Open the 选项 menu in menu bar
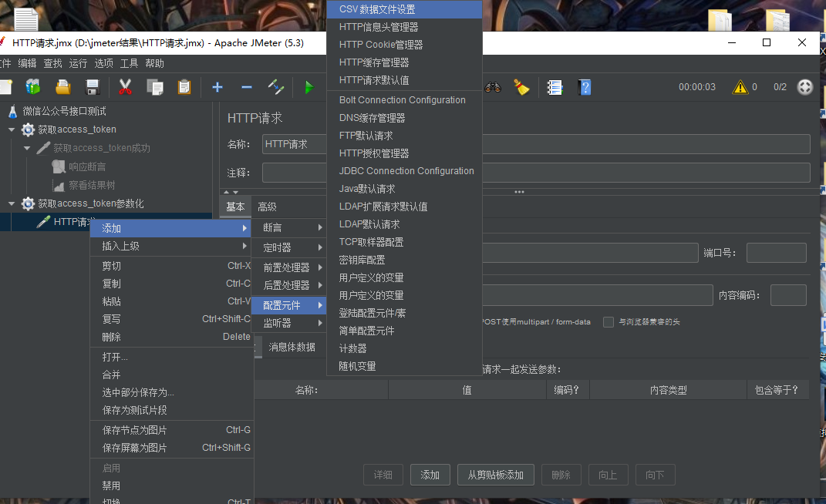826x504 pixels. tap(104, 64)
